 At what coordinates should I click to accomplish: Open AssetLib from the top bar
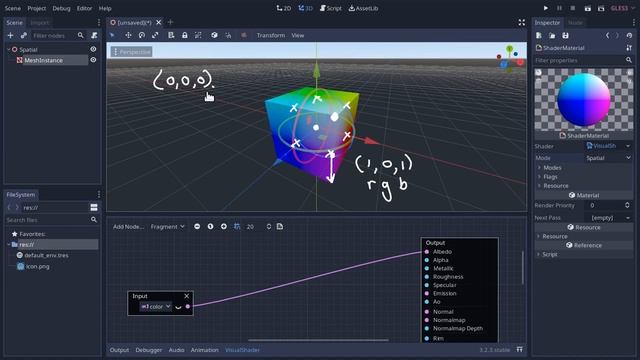[x=363, y=8]
